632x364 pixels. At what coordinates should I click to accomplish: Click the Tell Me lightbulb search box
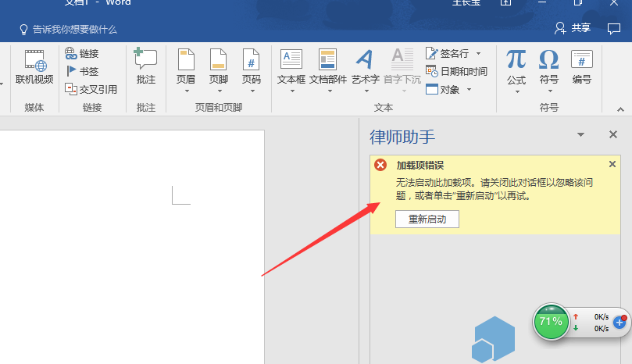(69, 30)
